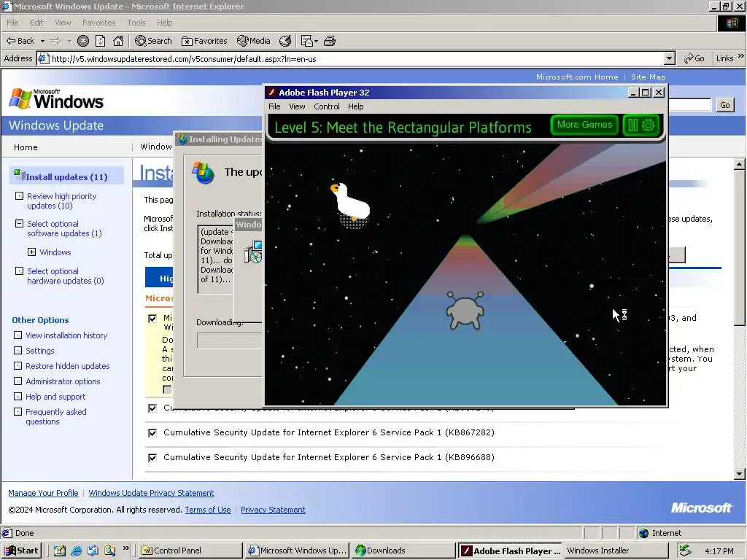Image resolution: width=747 pixels, height=560 pixels.
Task: Launch Internet Explorer from quick launch
Action: [x=76, y=551]
